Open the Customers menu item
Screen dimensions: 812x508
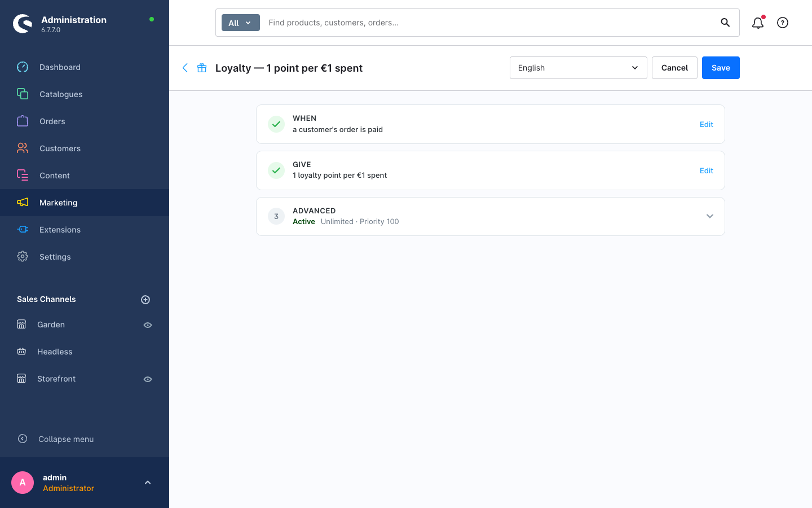[x=85, y=148]
